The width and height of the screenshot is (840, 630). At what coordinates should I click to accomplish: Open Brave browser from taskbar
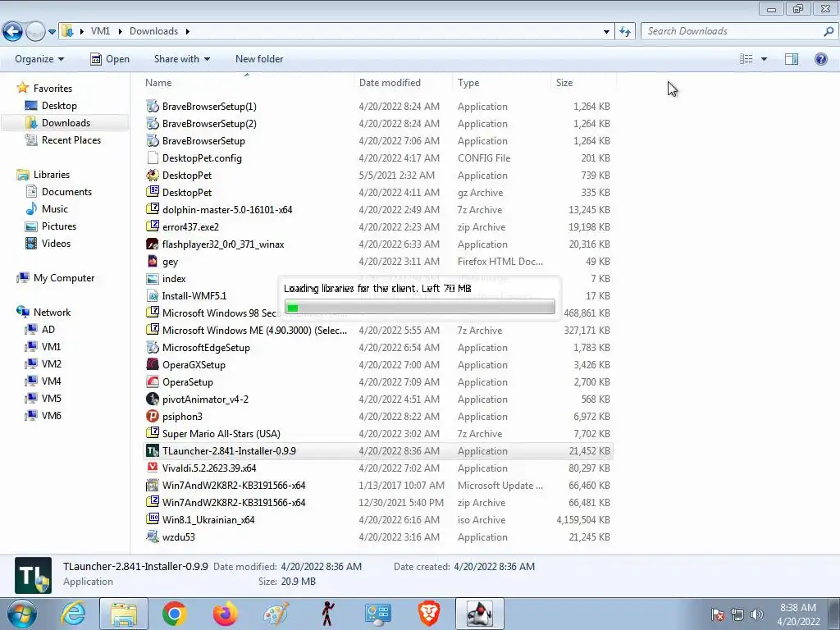(428, 614)
